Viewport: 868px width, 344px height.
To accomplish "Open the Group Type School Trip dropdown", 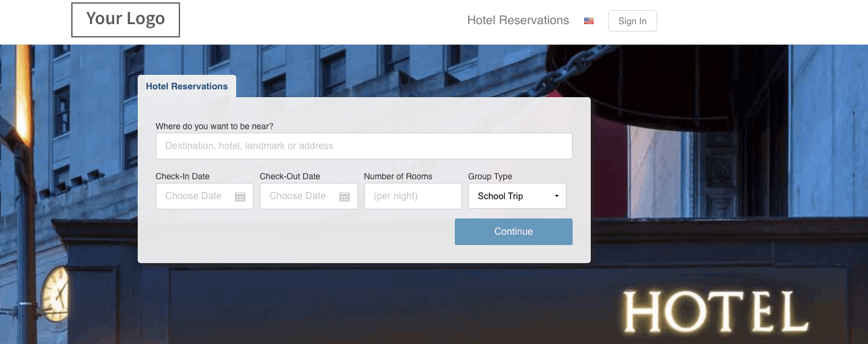I will [x=517, y=196].
